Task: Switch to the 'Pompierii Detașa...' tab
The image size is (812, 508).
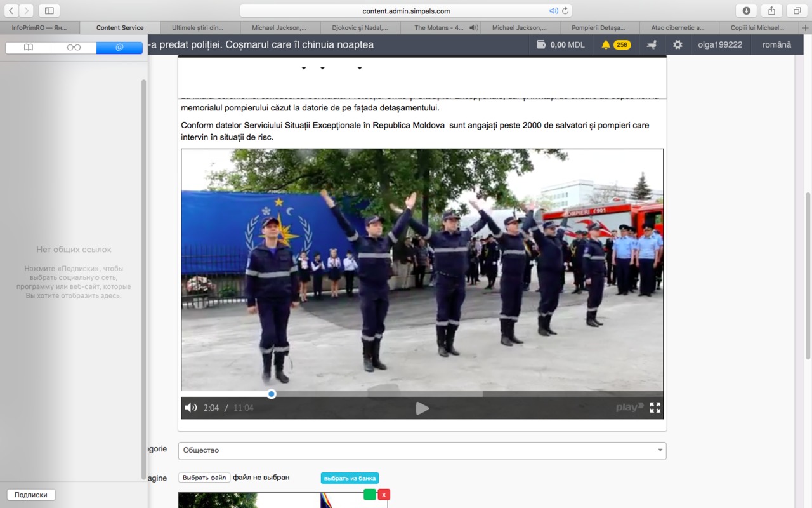Action: [599, 28]
